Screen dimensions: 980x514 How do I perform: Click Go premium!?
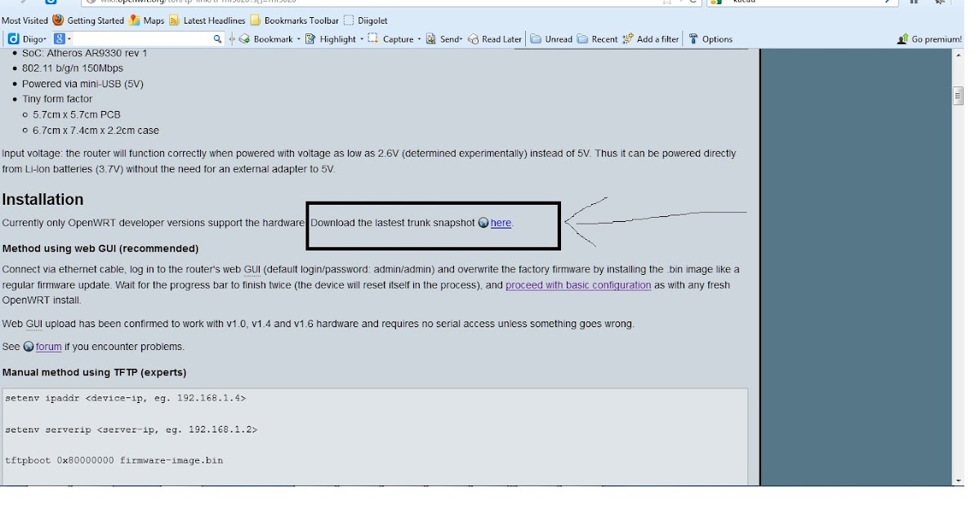coord(929,39)
